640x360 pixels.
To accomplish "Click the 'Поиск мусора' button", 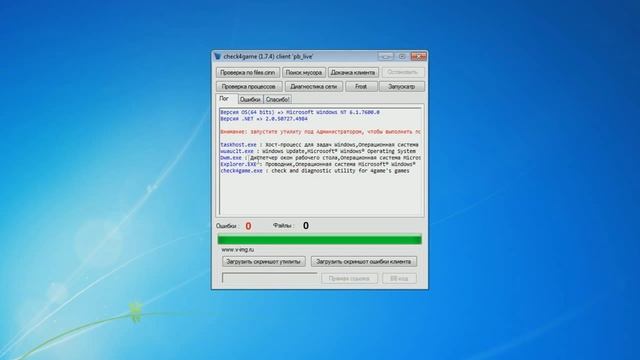I will [304, 72].
